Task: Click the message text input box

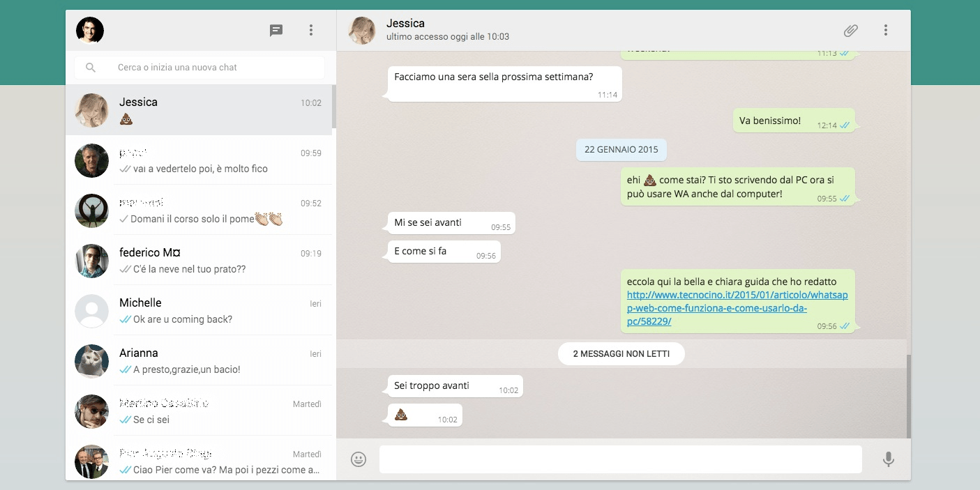Action: coord(620,459)
